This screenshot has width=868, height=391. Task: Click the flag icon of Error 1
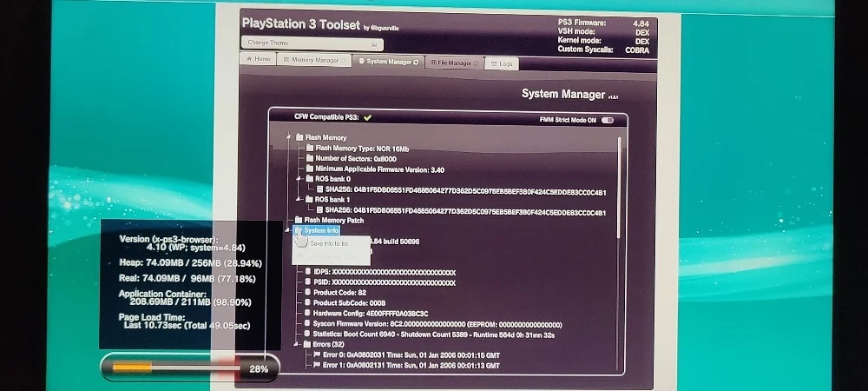coord(317,365)
